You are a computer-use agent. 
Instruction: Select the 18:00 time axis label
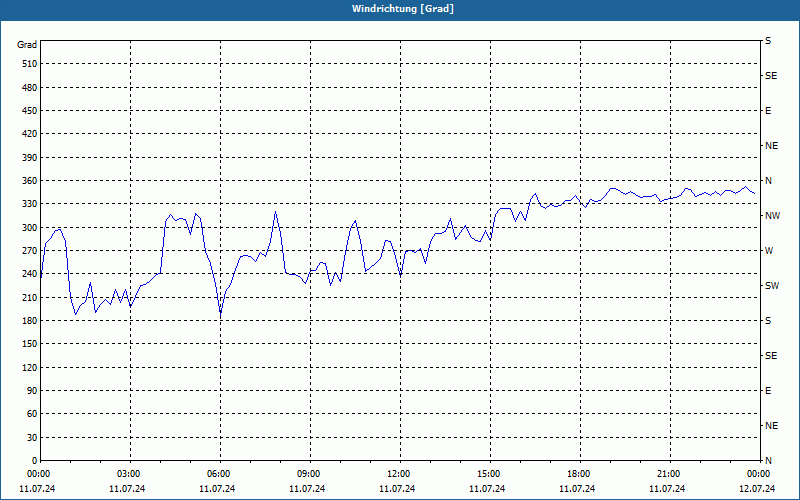[x=580, y=474]
